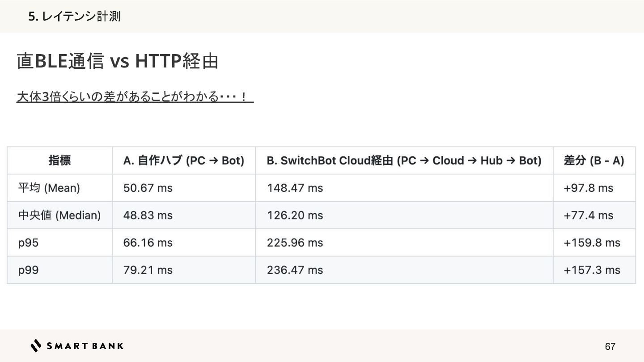Select the 79.21 ms cell
The height and width of the screenshot is (362, 644).
(148, 270)
